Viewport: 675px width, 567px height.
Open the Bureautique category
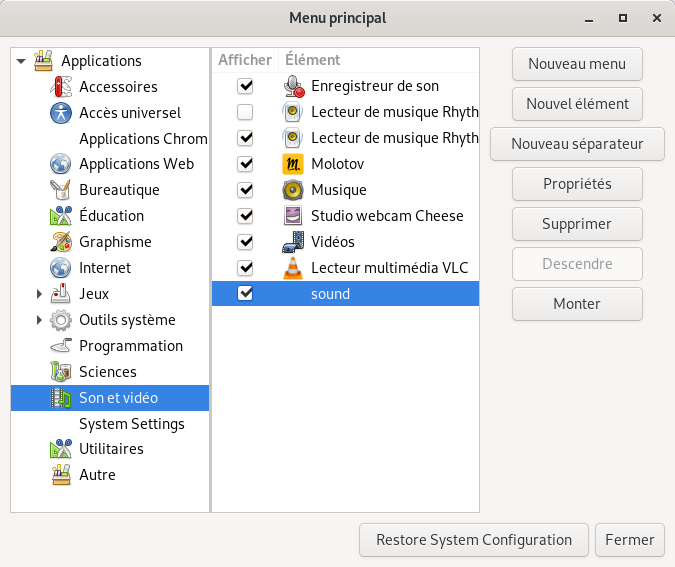point(119,190)
